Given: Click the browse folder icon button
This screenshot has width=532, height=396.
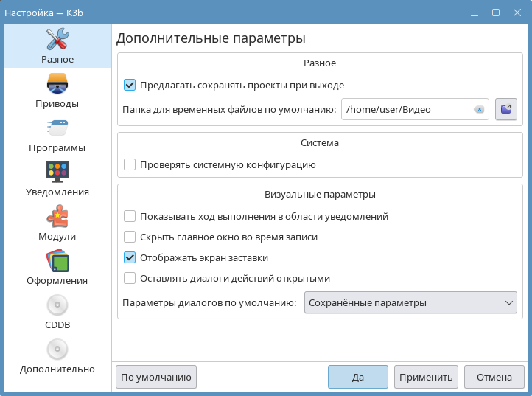Looking at the screenshot, I should [506, 109].
